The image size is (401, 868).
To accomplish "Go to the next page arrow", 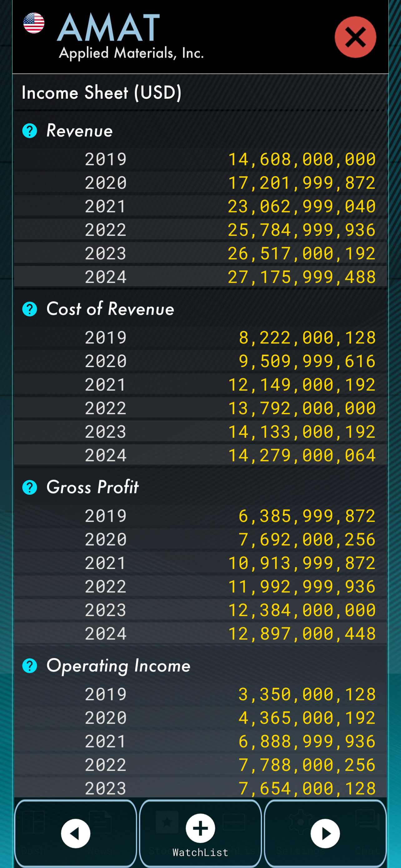I will point(325,833).
